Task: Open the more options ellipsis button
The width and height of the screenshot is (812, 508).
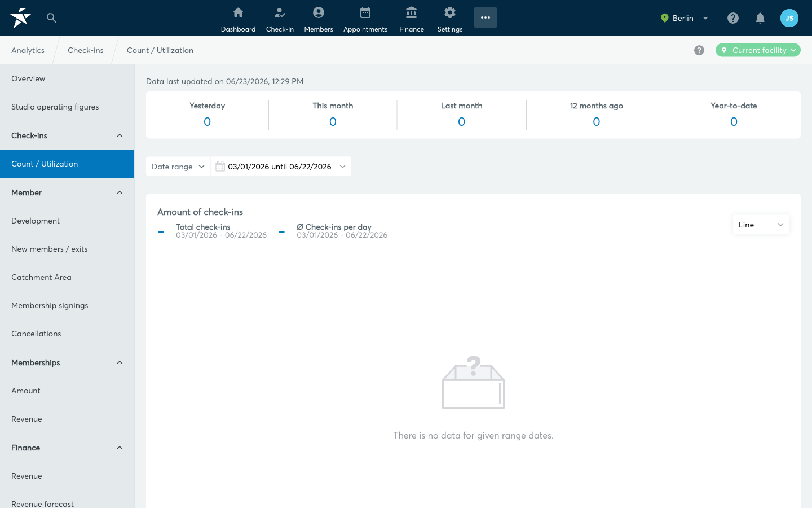Action: pos(486,17)
